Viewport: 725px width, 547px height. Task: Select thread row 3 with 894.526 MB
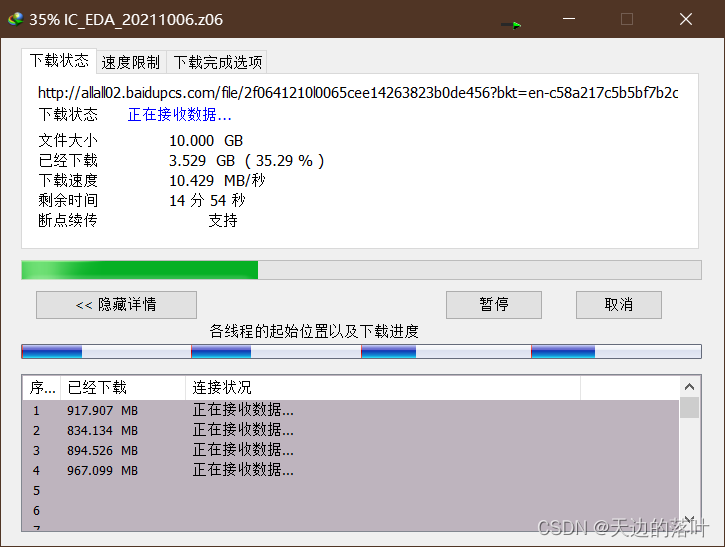tap(350, 450)
